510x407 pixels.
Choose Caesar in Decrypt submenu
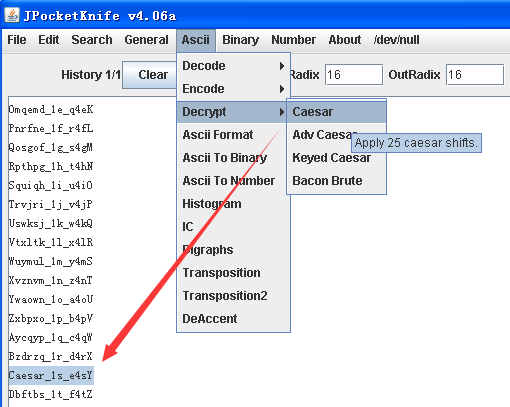point(336,112)
